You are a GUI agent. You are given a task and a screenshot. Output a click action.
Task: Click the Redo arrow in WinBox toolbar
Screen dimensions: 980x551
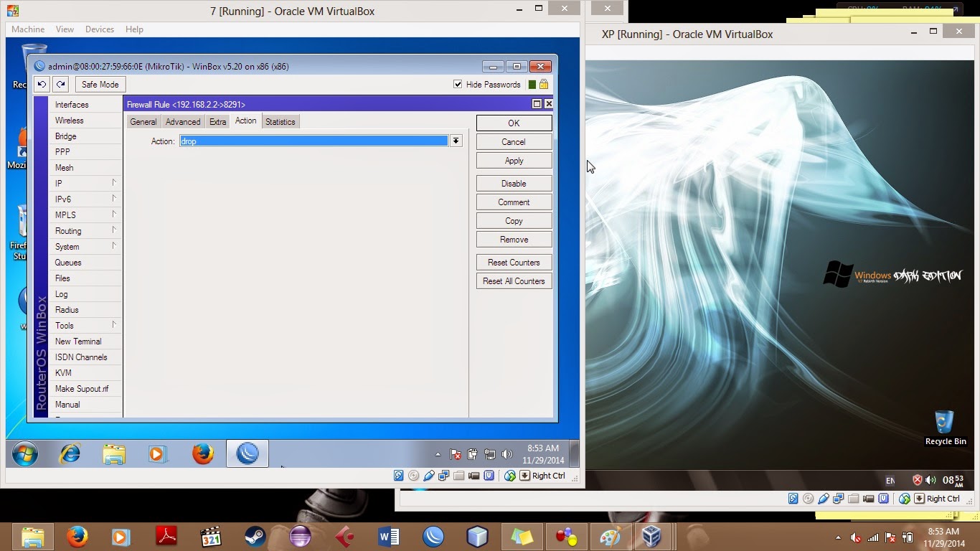(x=61, y=85)
